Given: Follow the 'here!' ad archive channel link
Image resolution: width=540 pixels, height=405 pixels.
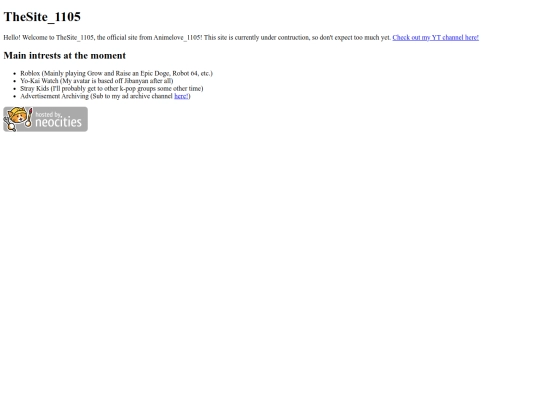Looking at the screenshot, I should tap(181, 96).
